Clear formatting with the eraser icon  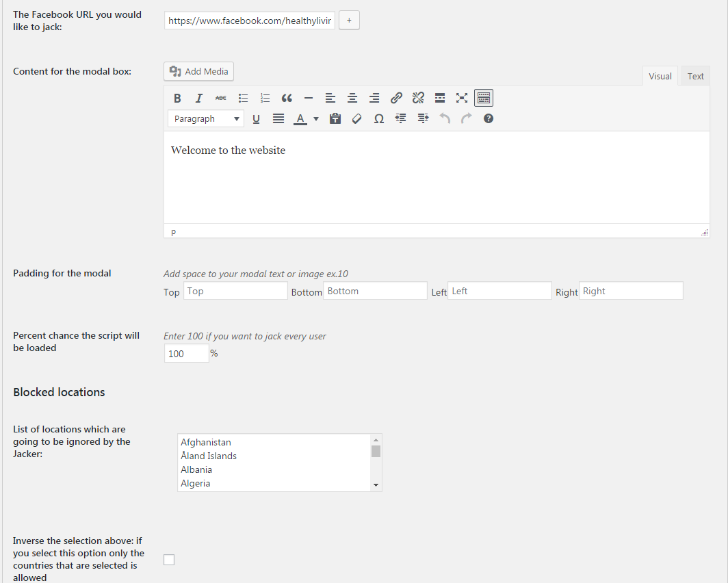pos(356,119)
